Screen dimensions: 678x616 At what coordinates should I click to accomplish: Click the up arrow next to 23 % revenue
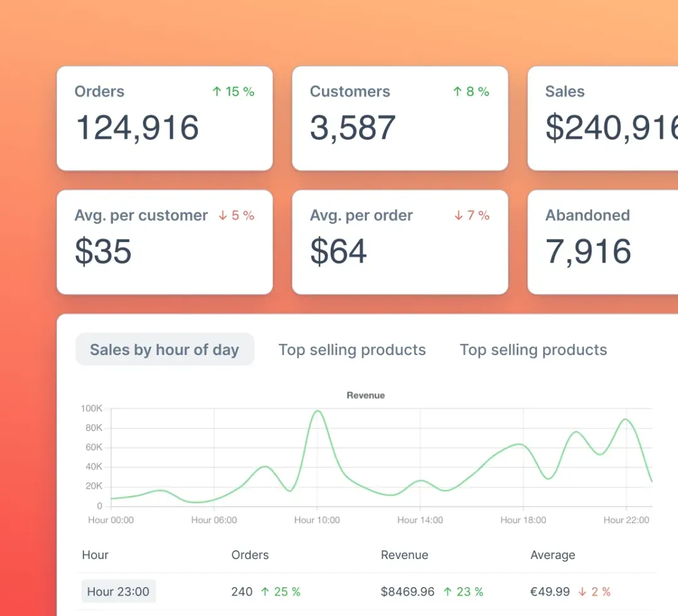(x=448, y=592)
